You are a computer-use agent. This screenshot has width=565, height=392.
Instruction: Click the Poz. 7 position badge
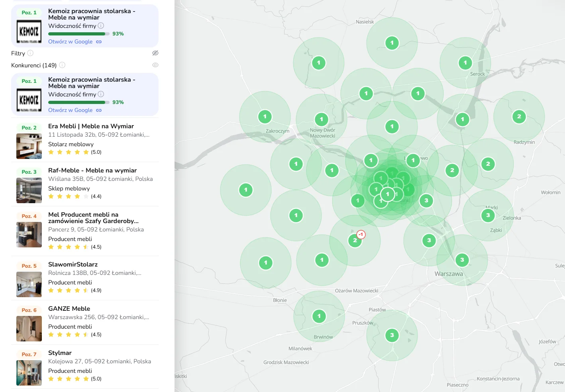pos(29,355)
